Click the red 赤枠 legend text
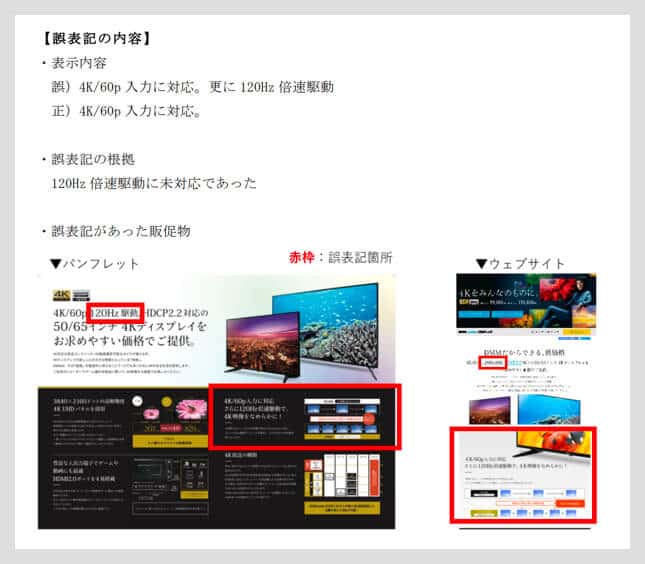Screen dimensions: 645x564 pos(301,258)
